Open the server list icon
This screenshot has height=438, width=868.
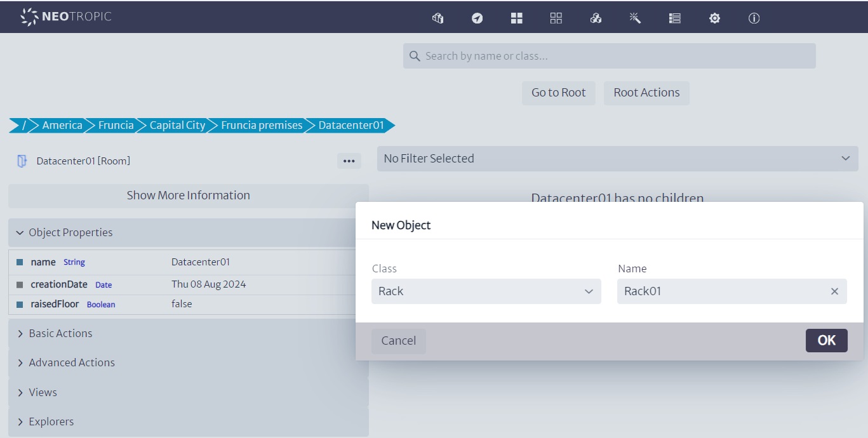[675, 18]
